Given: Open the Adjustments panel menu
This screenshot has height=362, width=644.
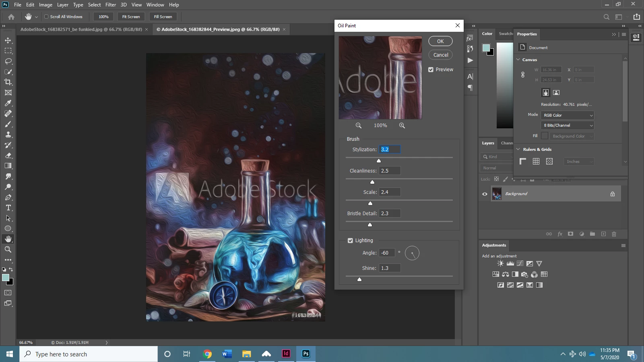Looking at the screenshot, I should point(623,246).
